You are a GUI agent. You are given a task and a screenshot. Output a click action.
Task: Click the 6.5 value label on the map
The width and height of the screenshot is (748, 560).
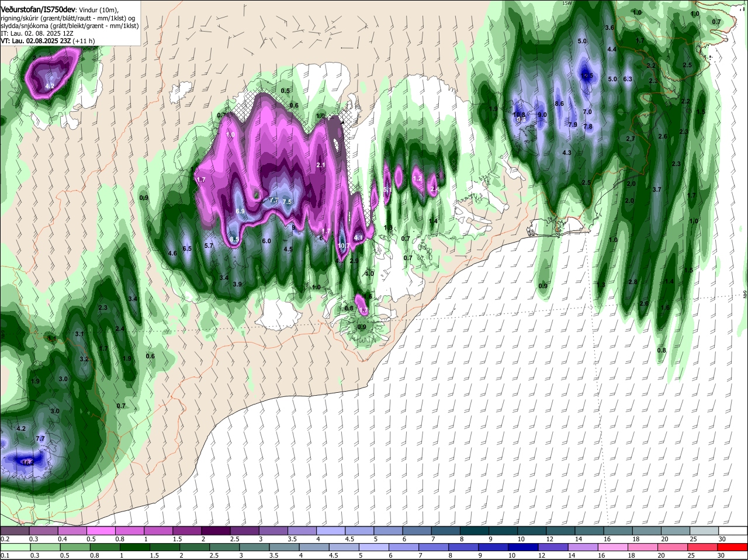(187, 248)
